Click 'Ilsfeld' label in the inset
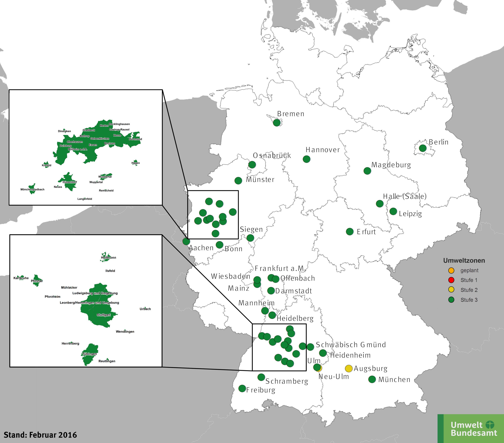Image resolution: width=504 pixels, height=443 pixels. 110,271
